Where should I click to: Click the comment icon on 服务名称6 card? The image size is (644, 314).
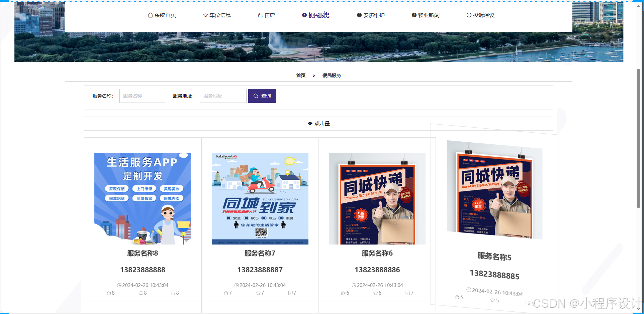[x=408, y=293]
